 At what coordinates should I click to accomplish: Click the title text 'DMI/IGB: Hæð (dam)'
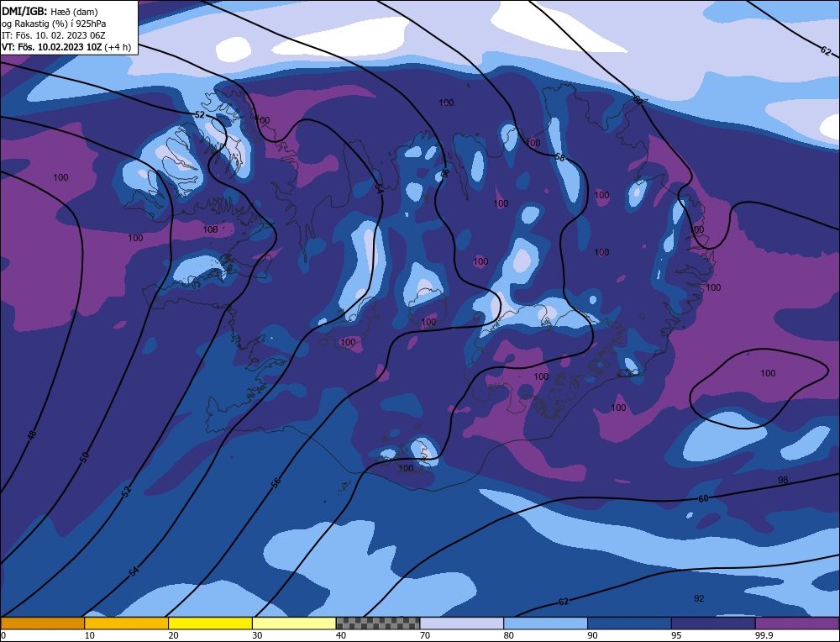[x=50, y=11]
